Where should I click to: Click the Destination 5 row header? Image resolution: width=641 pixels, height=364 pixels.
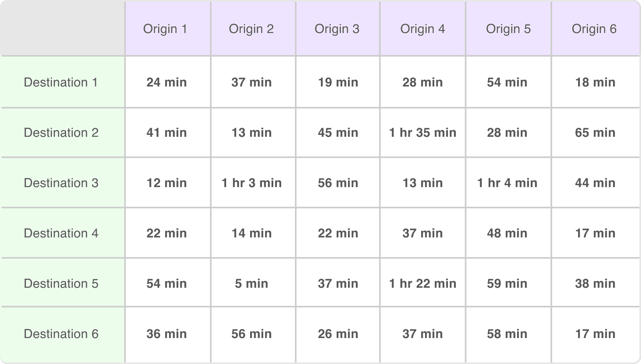pyautogui.click(x=61, y=283)
